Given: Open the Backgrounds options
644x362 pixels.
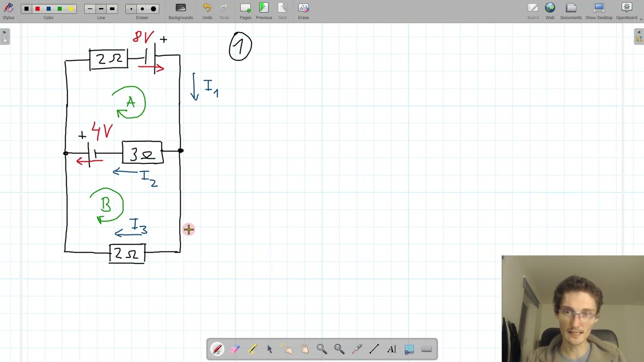Looking at the screenshot, I should pos(181,11).
